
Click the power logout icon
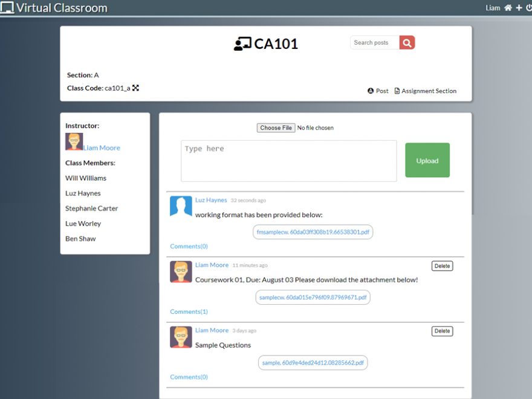click(x=529, y=8)
